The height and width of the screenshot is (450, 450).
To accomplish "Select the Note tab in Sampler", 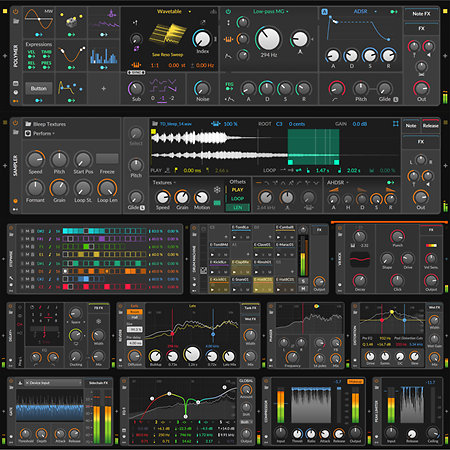I will pos(411,126).
